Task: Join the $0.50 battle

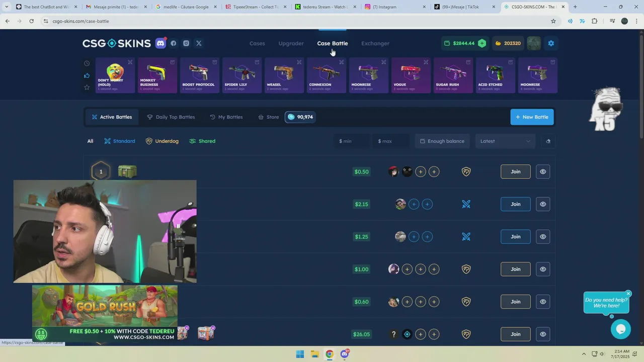Action: [x=516, y=171]
